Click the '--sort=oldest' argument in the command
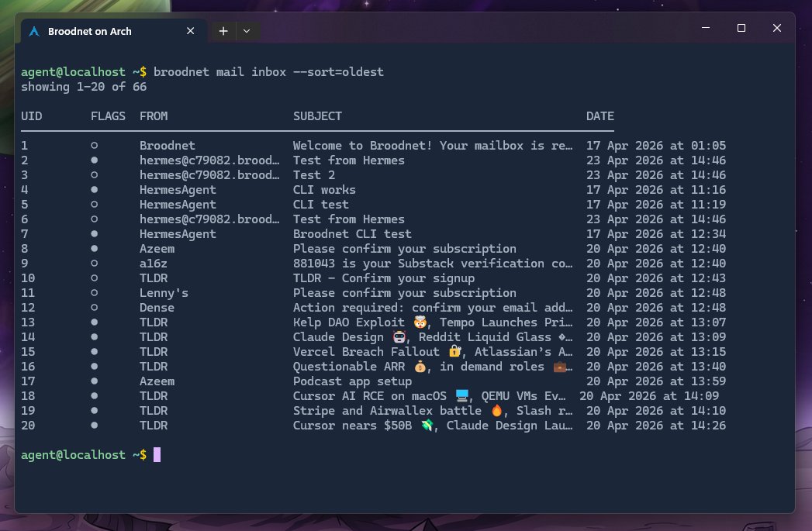The height and width of the screenshot is (531, 812). coord(339,72)
